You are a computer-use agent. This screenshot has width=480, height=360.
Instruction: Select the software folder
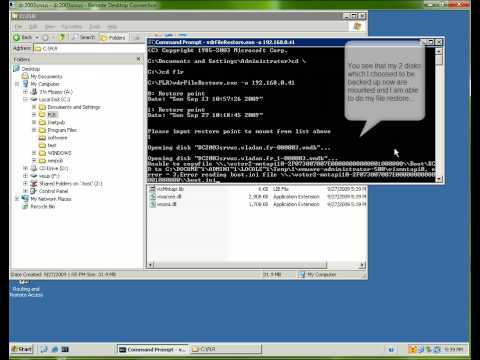[x=57, y=138]
